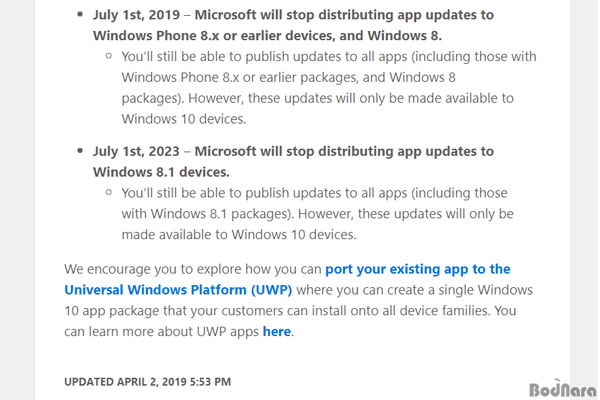Click the "can learn more about UWP apps" text
Image resolution: width=600 pixels, height=400 pixels.
tap(161, 331)
